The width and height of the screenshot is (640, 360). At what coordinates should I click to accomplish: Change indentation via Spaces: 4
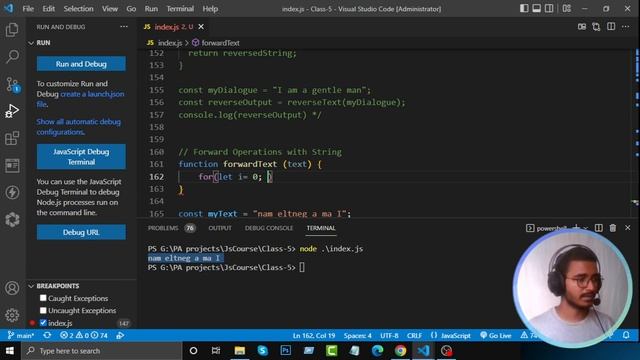(x=358, y=336)
